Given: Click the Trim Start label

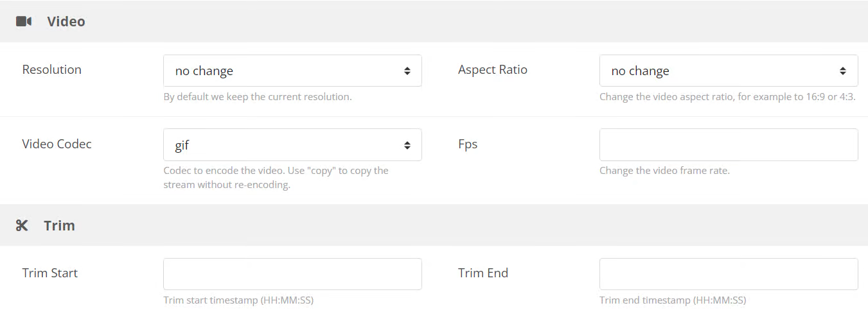Looking at the screenshot, I should (50, 273).
